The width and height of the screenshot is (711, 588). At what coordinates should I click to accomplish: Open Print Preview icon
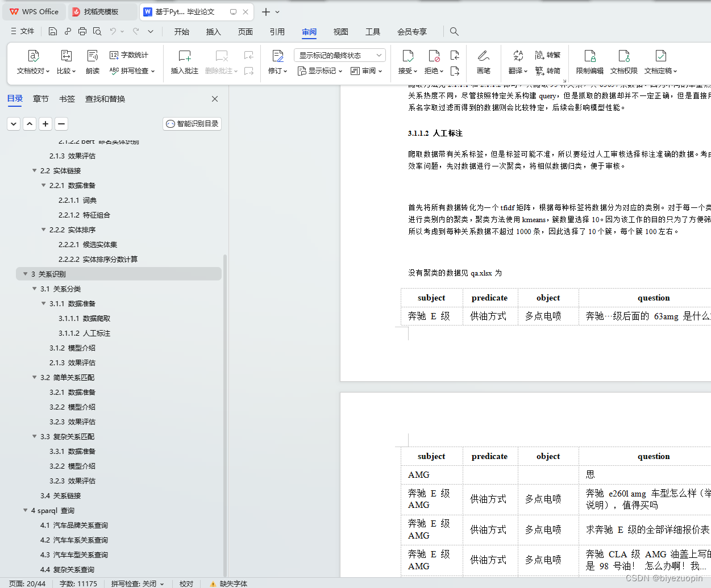[97, 31]
